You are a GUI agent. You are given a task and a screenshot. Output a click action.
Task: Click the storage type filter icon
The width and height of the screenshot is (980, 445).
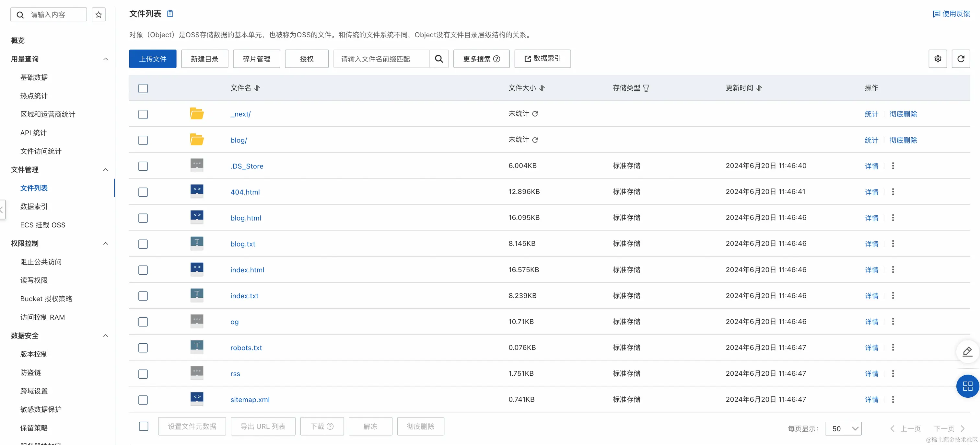646,88
